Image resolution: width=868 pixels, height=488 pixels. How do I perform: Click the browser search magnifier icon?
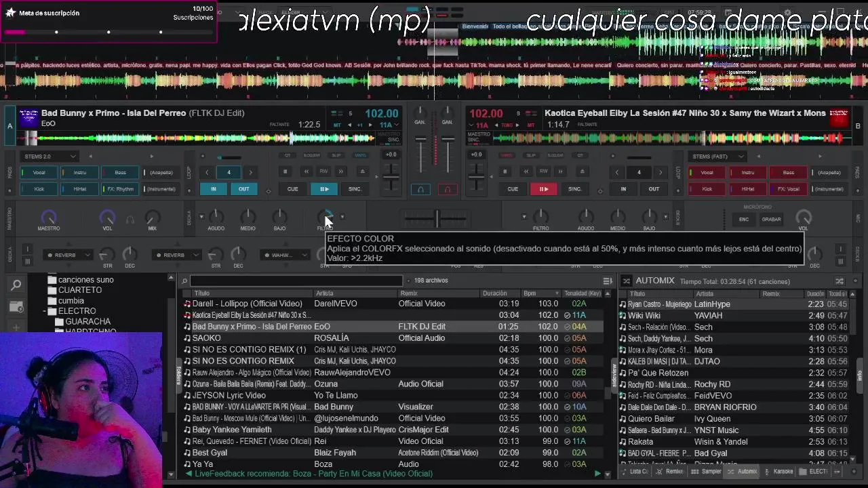click(16, 285)
